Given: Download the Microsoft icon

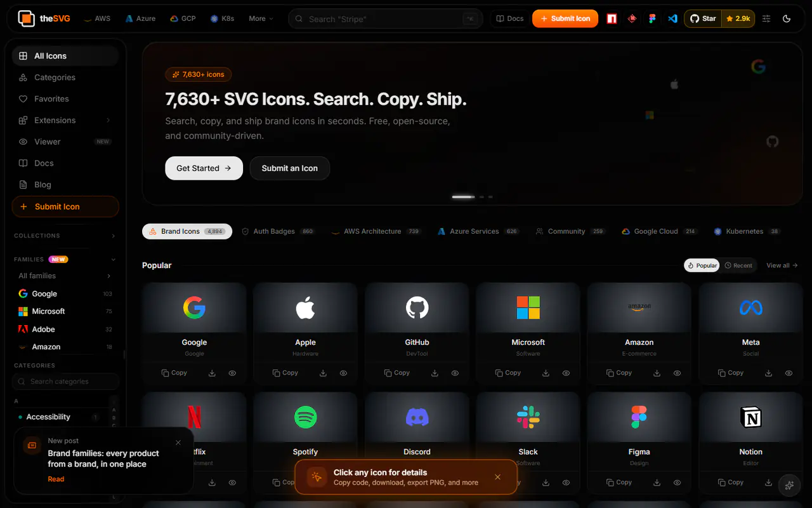Looking at the screenshot, I should point(546,373).
